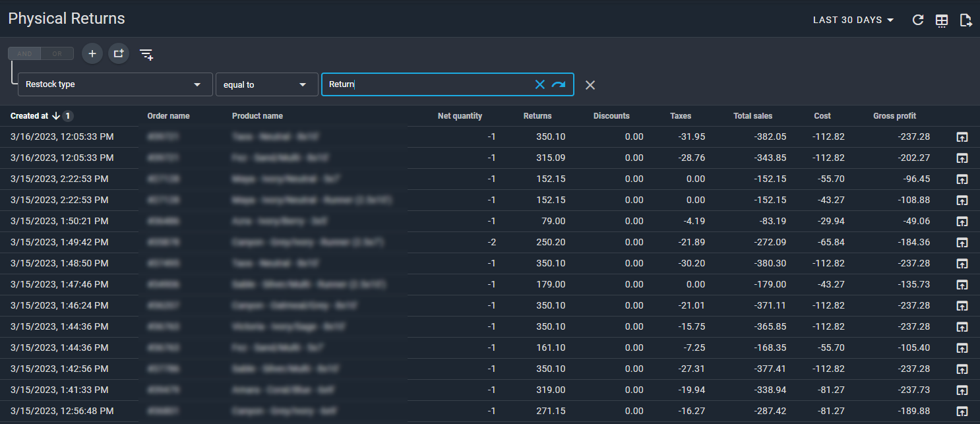Screen dimensions: 980x424
Task: Click the Product name column header
Action: pos(257,116)
